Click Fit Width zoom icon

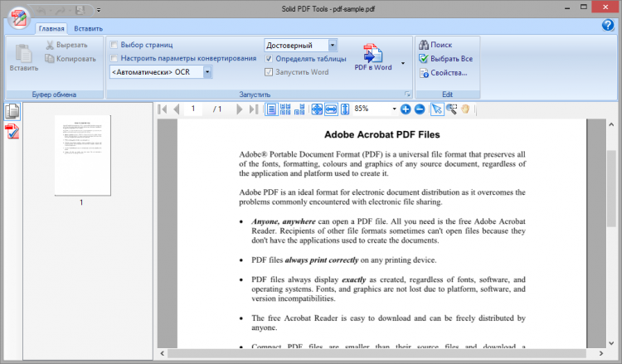(x=331, y=109)
